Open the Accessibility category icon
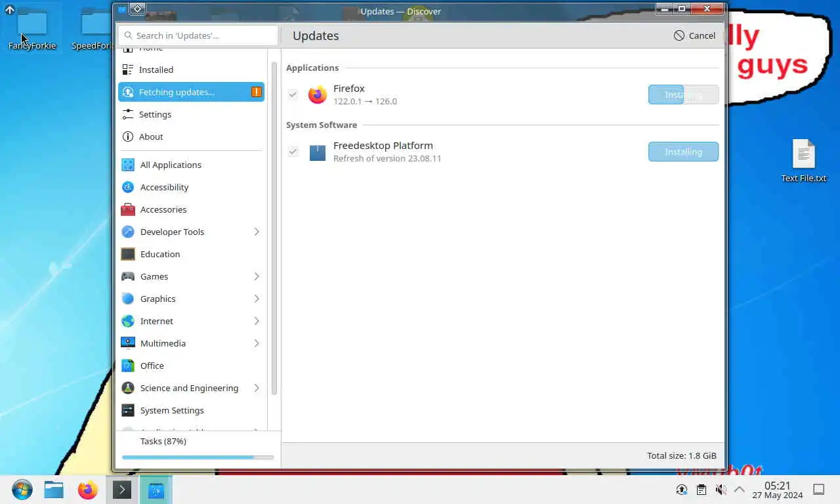 (x=128, y=187)
